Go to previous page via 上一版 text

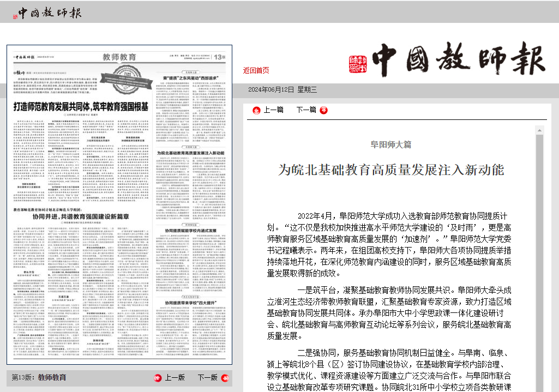click(175, 378)
